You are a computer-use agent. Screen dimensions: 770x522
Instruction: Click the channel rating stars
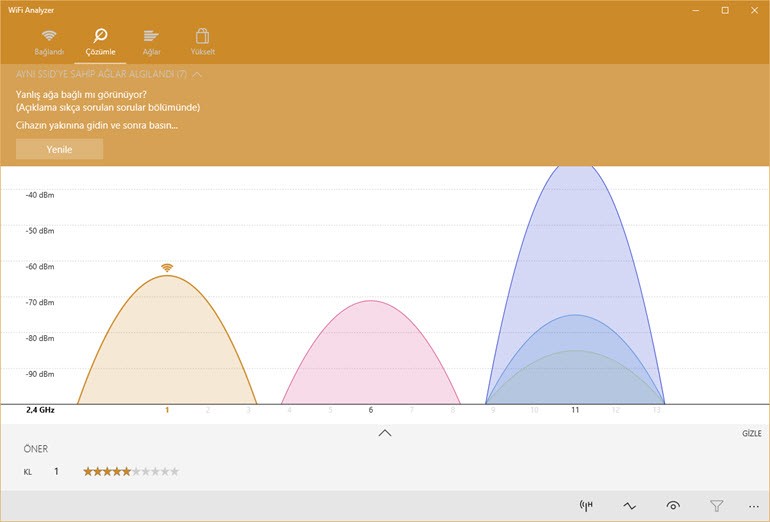coord(131,472)
